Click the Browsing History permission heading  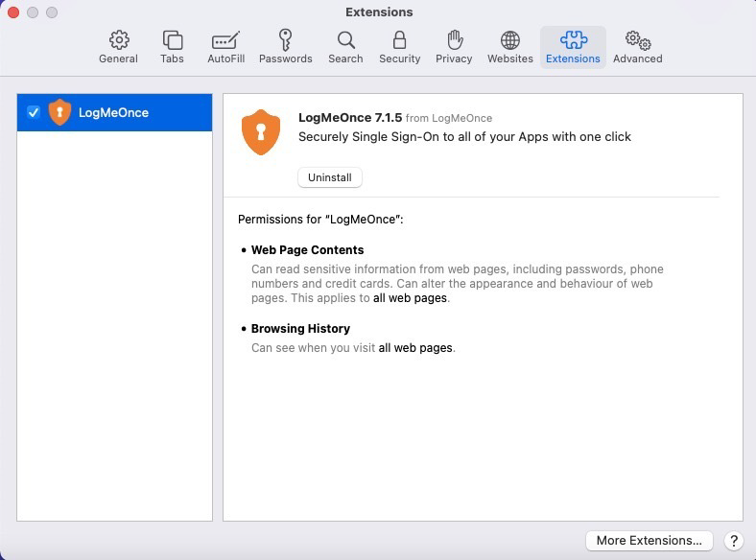tap(300, 329)
